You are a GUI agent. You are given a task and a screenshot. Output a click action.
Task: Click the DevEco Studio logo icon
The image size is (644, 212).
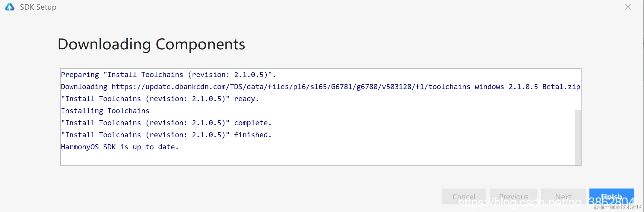click(10, 7)
